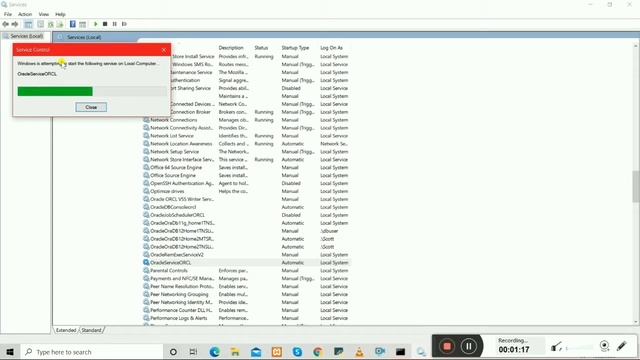Open the Help menu
This screenshot has width=640, height=360.
tap(60, 14)
